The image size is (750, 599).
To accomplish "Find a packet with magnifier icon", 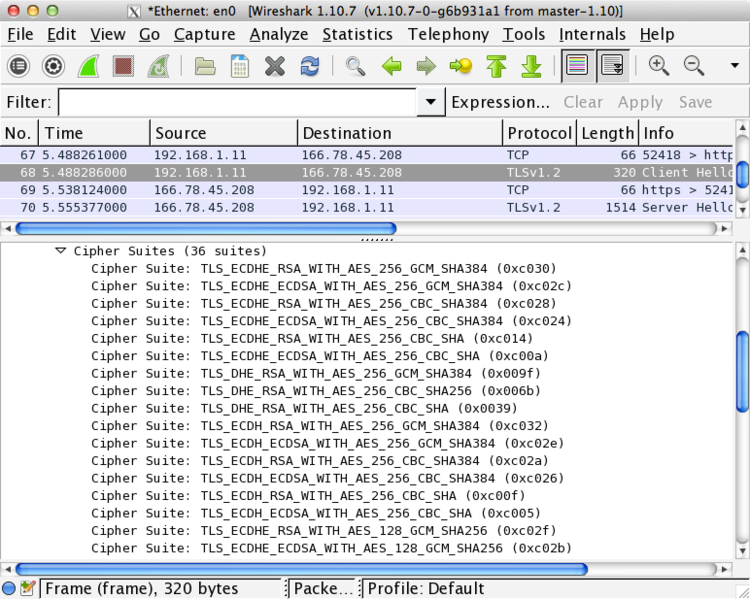I will (x=355, y=67).
